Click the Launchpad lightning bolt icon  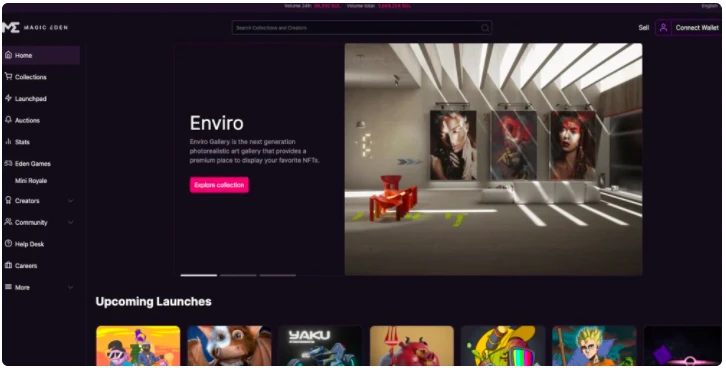[8, 98]
